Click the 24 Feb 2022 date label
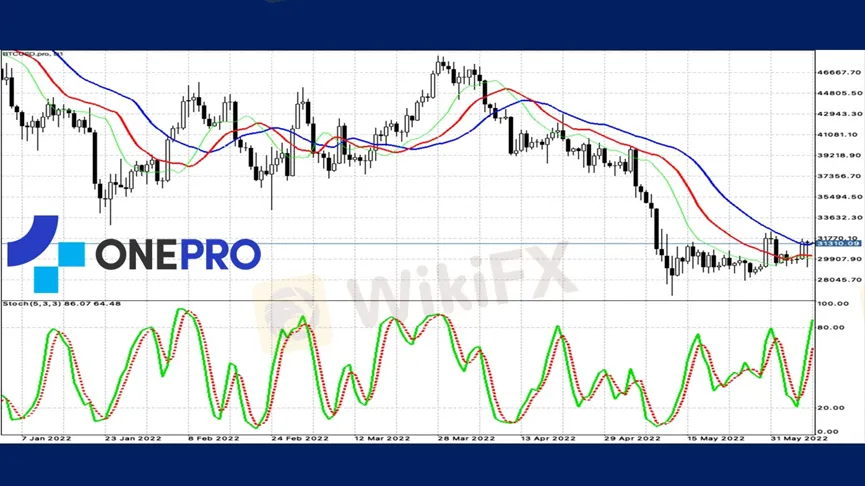 point(300,438)
